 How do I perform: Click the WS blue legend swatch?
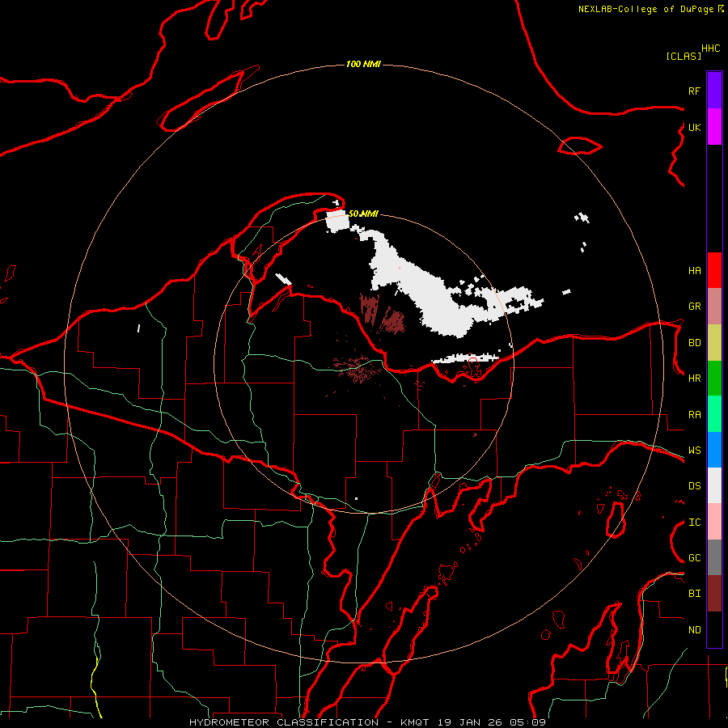click(x=714, y=450)
